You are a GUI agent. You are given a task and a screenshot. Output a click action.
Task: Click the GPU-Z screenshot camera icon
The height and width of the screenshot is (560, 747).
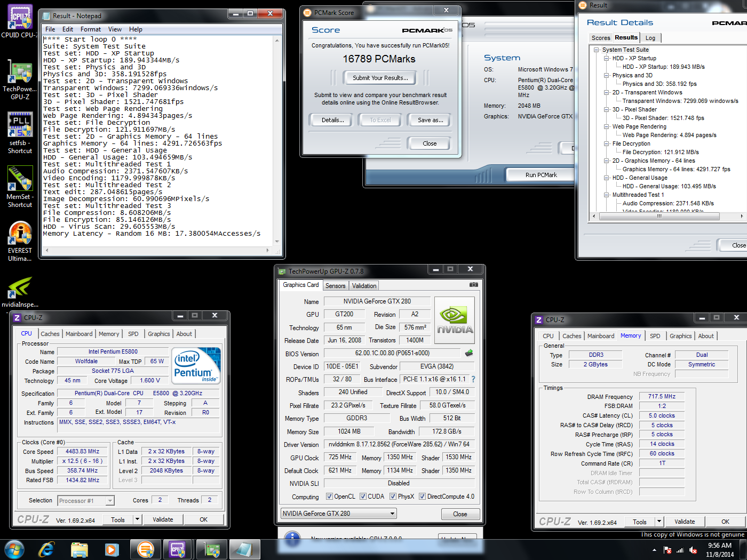(473, 285)
